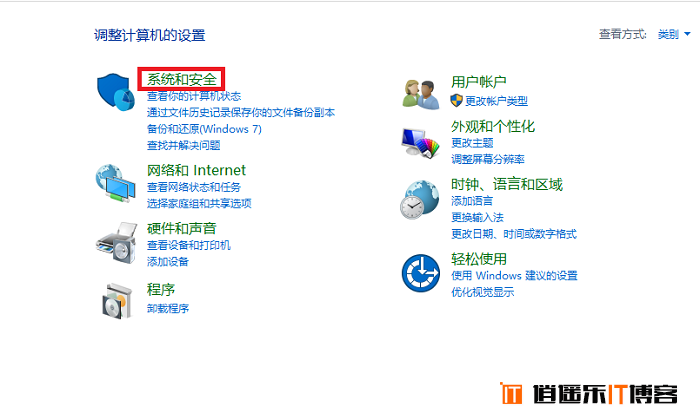This screenshot has height=413, width=700.
Task: Click 调整屏幕分辨率 link
Action: coord(488,159)
